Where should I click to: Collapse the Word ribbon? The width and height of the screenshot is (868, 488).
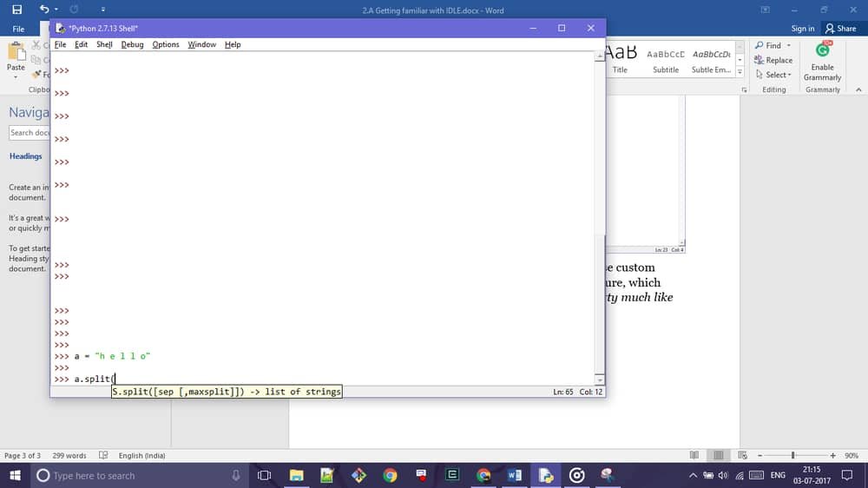click(x=858, y=89)
